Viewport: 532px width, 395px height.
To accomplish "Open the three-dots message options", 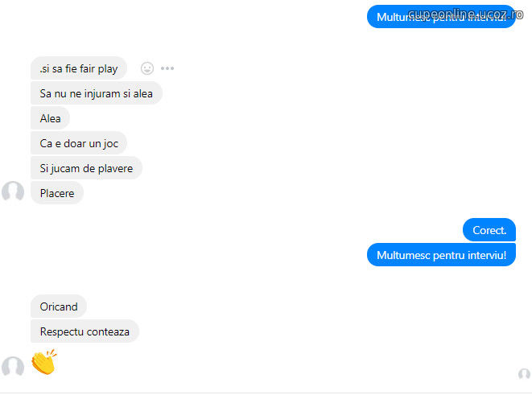I will click(x=167, y=68).
